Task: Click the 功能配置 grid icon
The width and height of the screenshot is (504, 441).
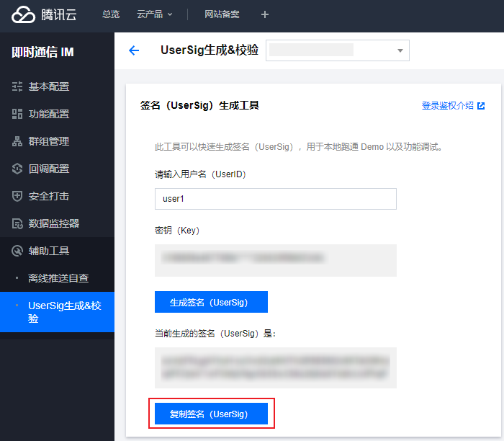Action: point(17,114)
